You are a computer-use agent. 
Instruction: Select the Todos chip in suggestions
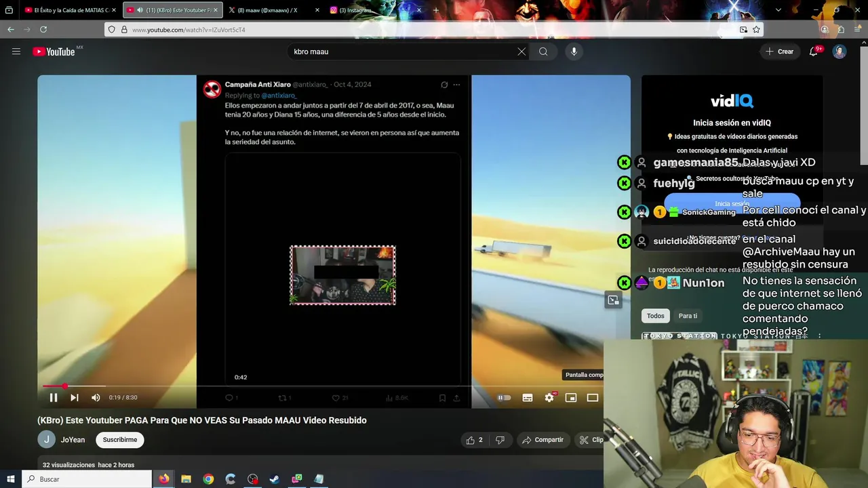point(655,316)
